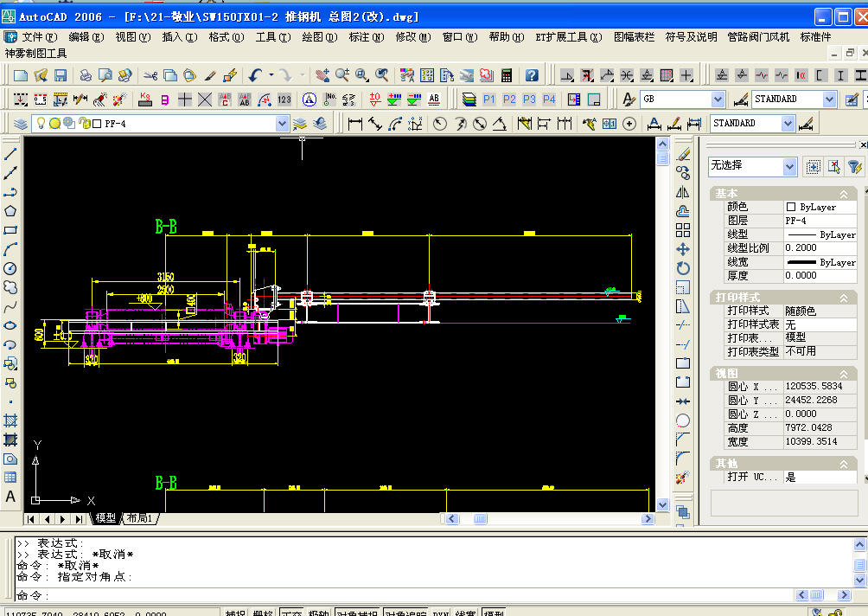Select the Circle draw tool

point(10,269)
